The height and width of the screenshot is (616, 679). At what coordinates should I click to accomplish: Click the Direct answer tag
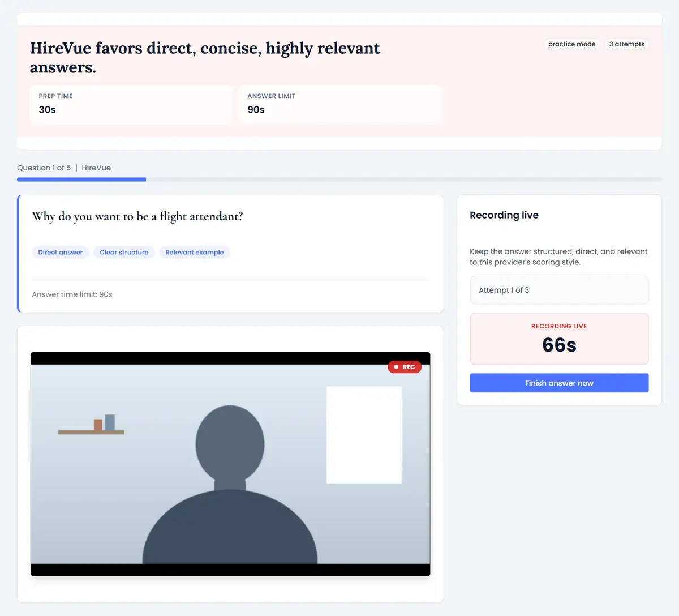pyautogui.click(x=61, y=252)
